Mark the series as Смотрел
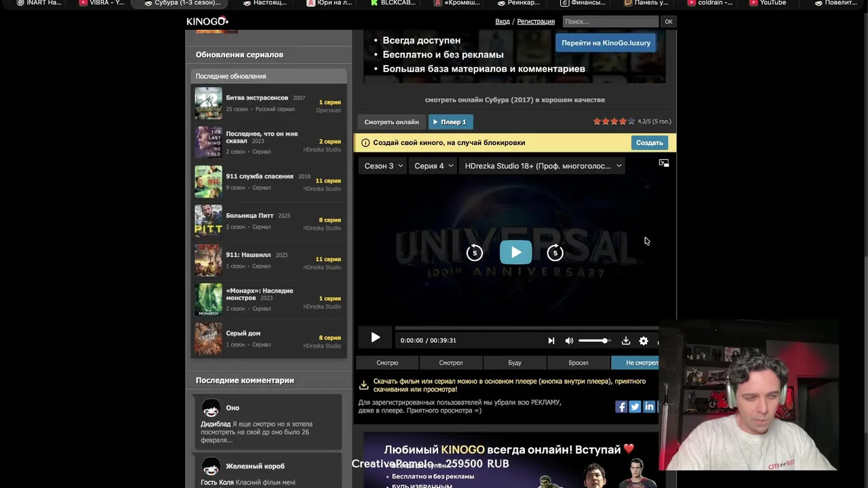The width and height of the screenshot is (868, 488). pos(451,363)
